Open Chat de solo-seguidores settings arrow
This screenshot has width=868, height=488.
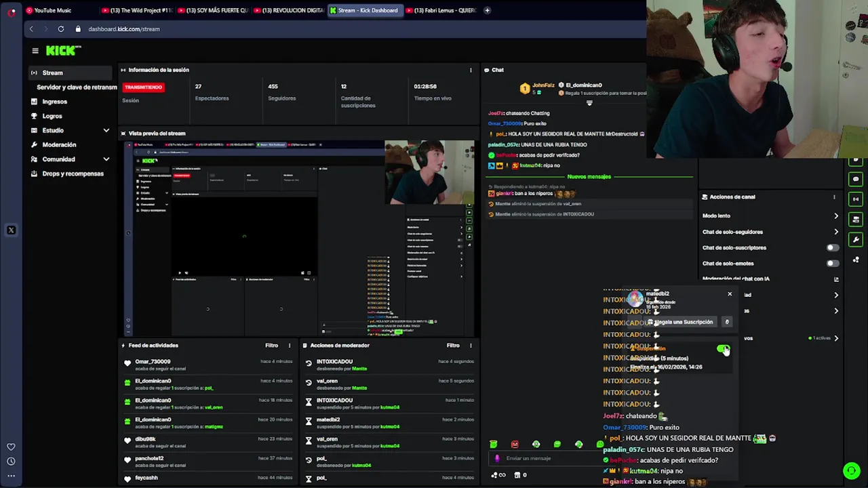pyautogui.click(x=836, y=232)
